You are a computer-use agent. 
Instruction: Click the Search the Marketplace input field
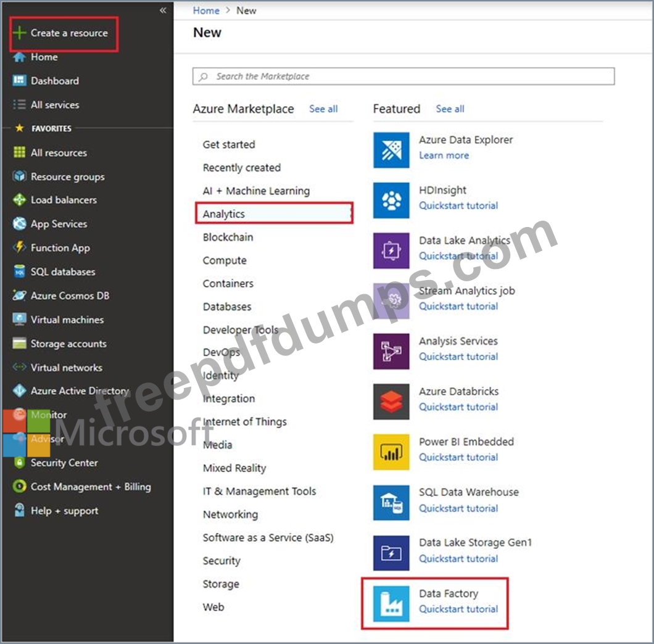coord(404,76)
